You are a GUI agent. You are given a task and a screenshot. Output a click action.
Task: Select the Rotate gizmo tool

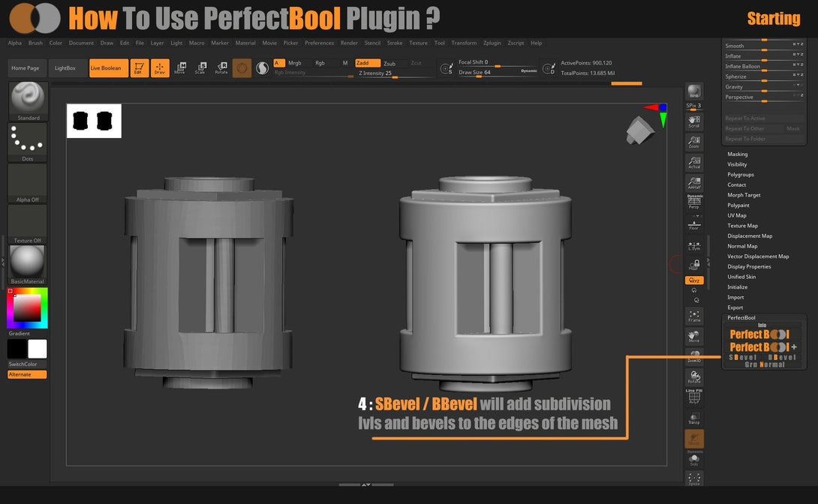[x=221, y=67]
